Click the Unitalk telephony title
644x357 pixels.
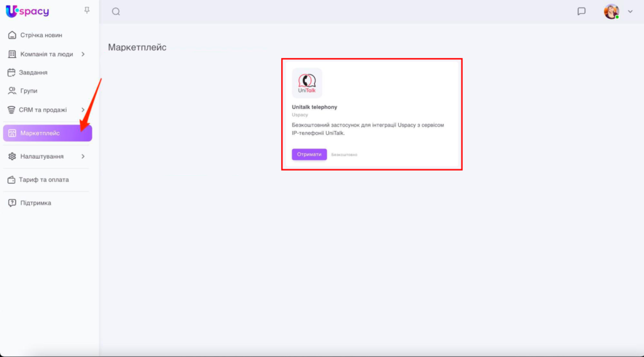click(314, 107)
